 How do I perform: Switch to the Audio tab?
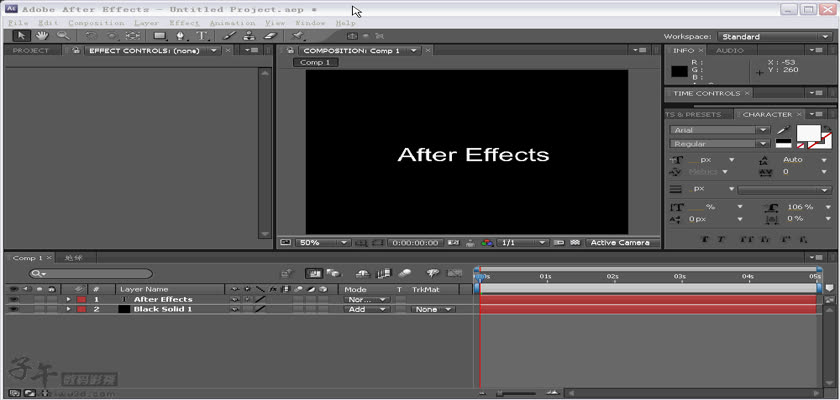click(x=730, y=50)
